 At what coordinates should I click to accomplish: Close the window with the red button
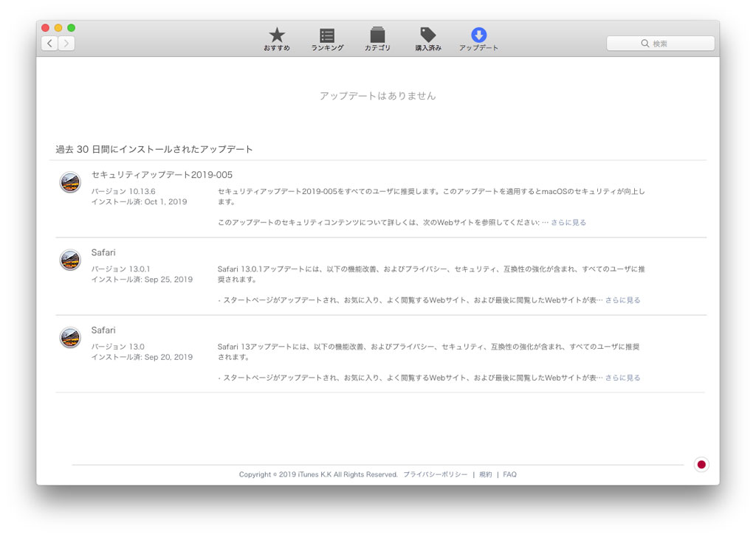(46, 27)
